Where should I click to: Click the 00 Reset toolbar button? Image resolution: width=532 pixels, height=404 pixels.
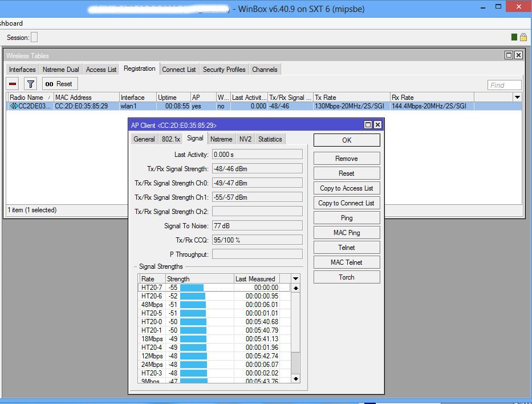coord(60,84)
